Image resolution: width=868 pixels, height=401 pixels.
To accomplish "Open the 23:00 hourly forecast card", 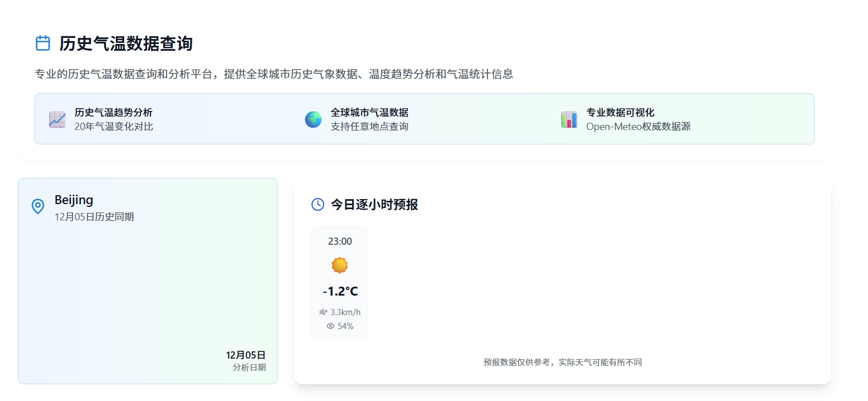I will (x=339, y=282).
